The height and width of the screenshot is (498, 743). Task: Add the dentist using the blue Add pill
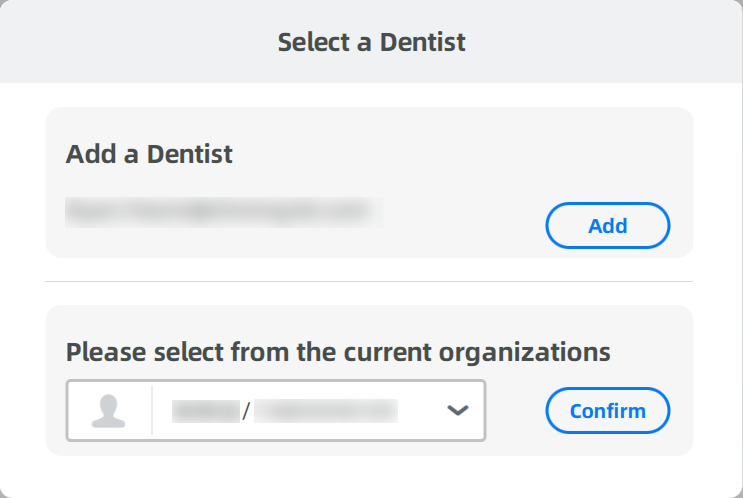click(x=607, y=226)
